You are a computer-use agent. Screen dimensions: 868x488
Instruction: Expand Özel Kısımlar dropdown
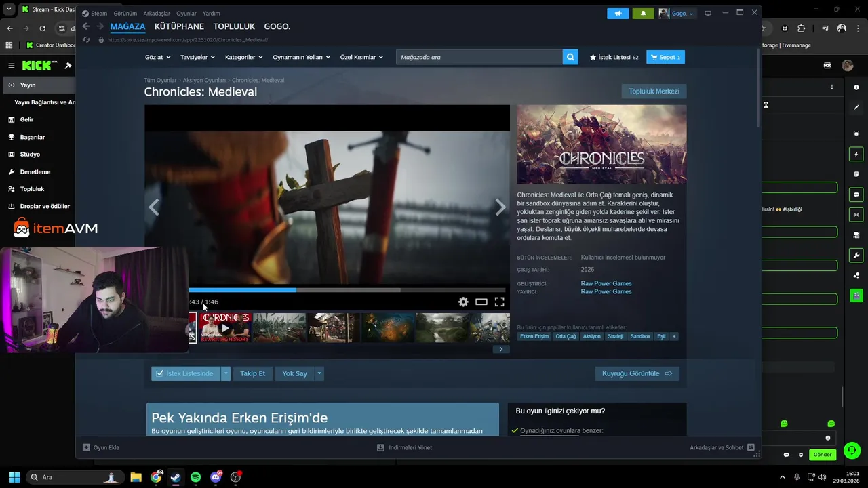[361, 57]
